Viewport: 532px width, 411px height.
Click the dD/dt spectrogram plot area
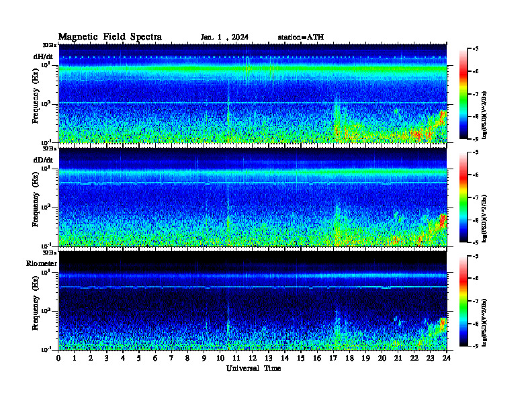[253, 197]
